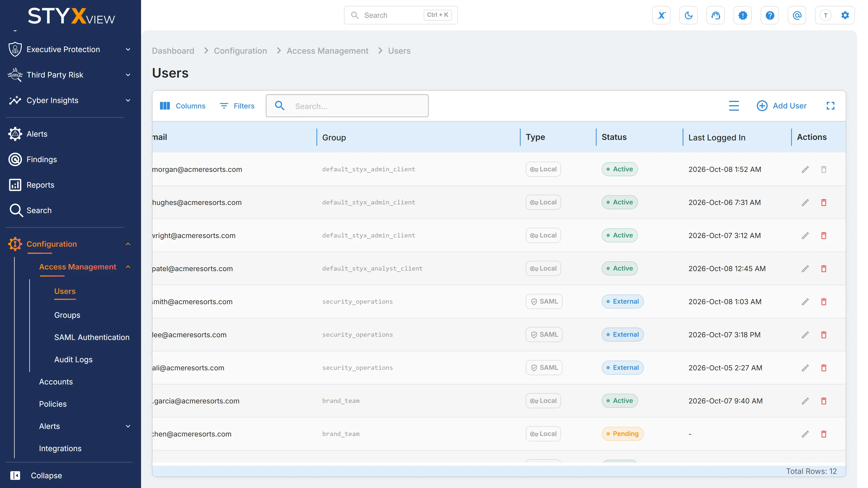
Task: Open SAML Authentication in the sidebar
Action: 92,337
